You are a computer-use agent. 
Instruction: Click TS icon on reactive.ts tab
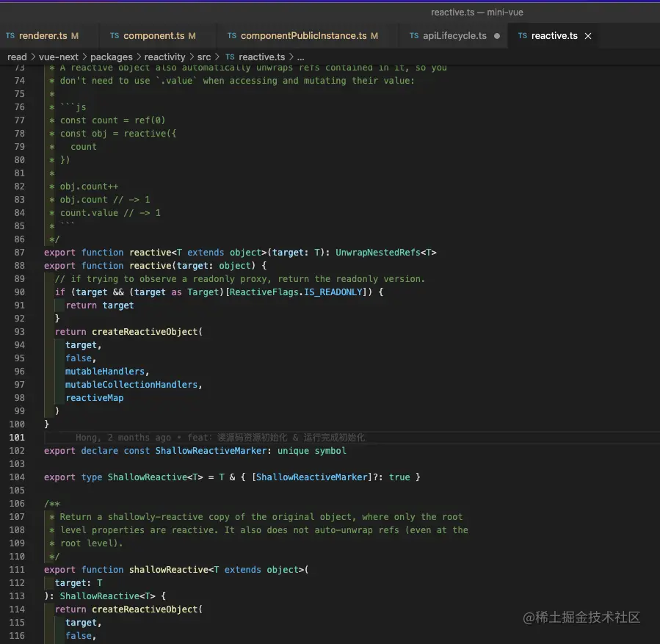tap(523, 36)
